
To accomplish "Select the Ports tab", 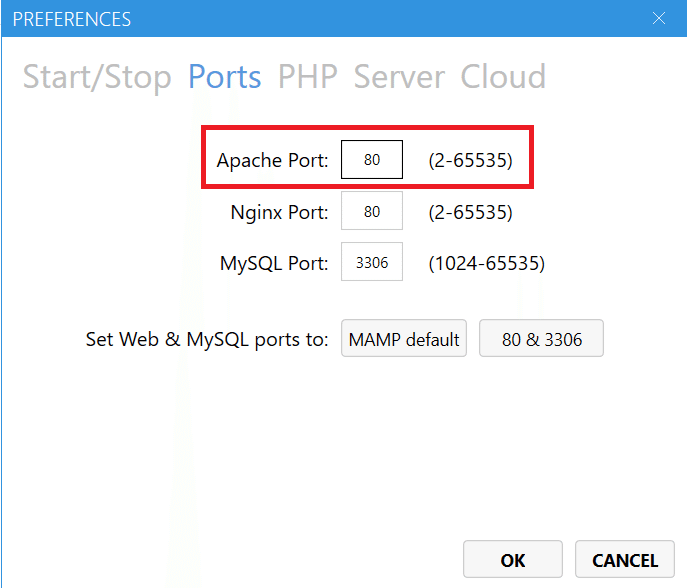I will 225,77.
